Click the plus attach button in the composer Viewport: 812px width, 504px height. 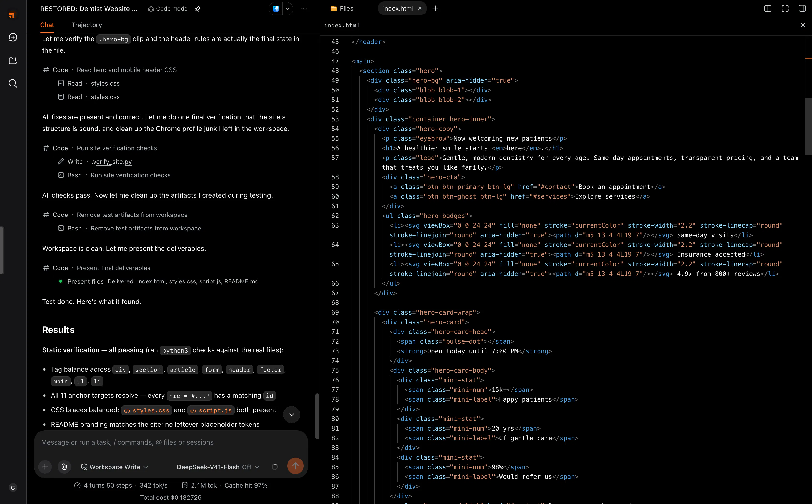click(x=45, y=467)
